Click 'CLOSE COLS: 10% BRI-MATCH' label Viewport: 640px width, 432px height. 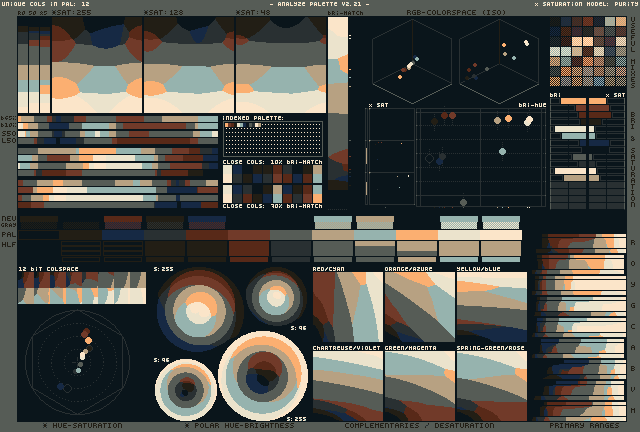point(273,162)
